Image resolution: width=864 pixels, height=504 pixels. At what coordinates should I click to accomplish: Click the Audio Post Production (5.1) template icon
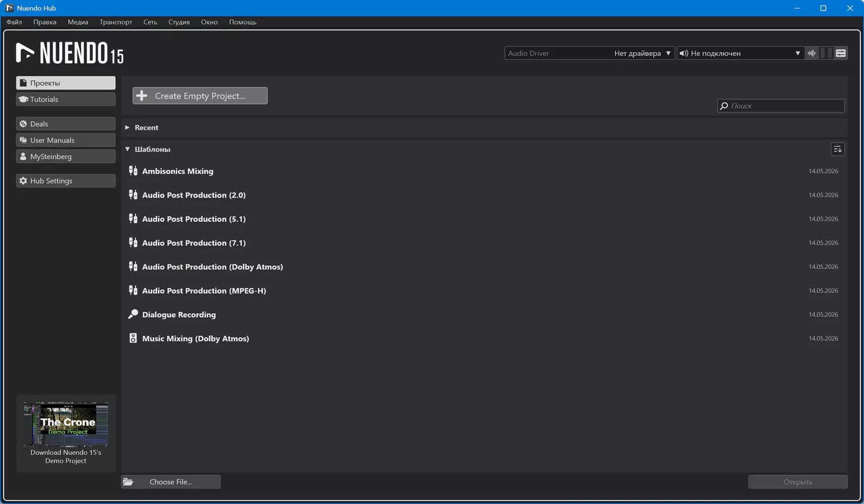(133, 218)
